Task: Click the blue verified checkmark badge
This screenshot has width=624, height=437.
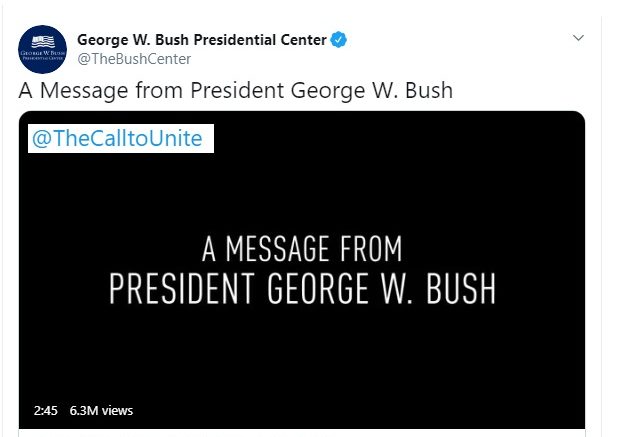Action: (x=340, y=41)
